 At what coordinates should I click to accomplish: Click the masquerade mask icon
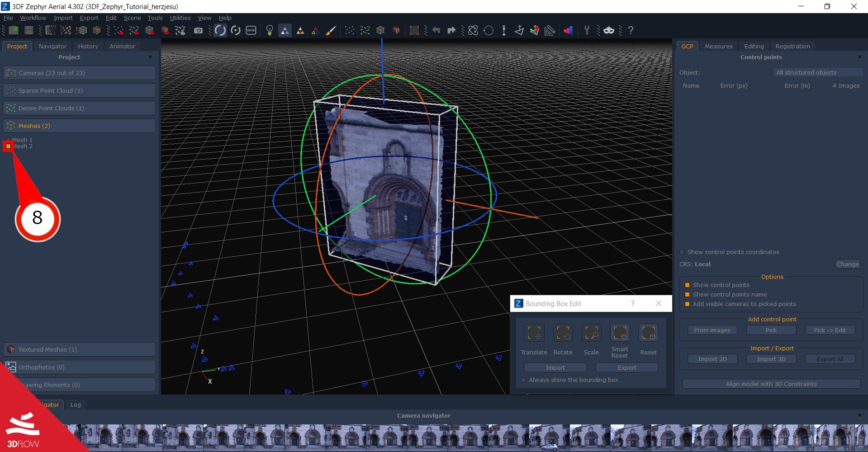609,30
